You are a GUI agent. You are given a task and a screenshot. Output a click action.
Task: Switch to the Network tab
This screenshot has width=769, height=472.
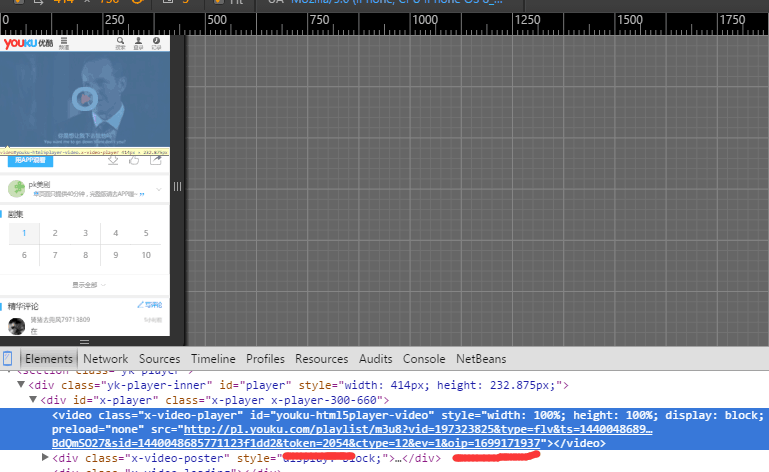pos(105,359)
